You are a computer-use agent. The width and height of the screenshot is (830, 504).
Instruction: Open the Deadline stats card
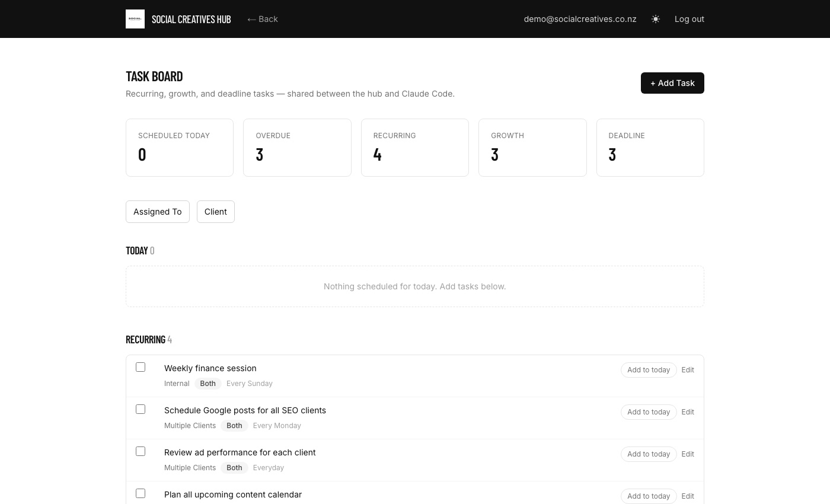point(650,148)
